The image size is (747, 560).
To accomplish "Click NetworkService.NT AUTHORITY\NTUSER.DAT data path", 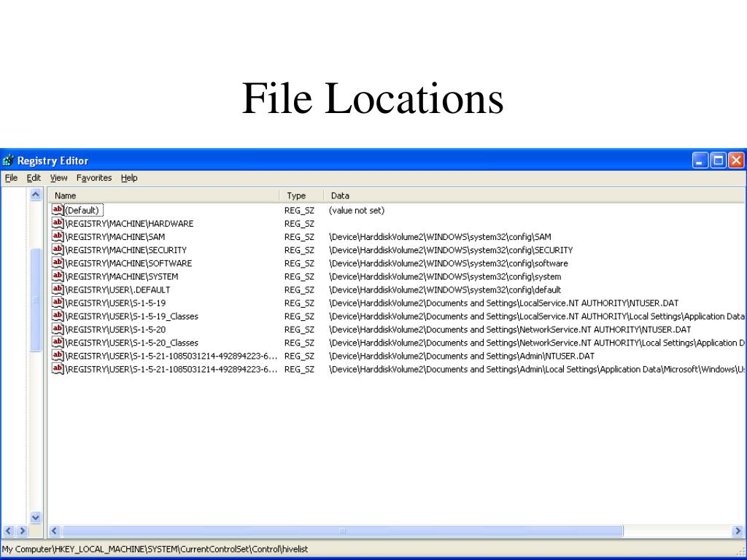I will (x=510, y=330).
